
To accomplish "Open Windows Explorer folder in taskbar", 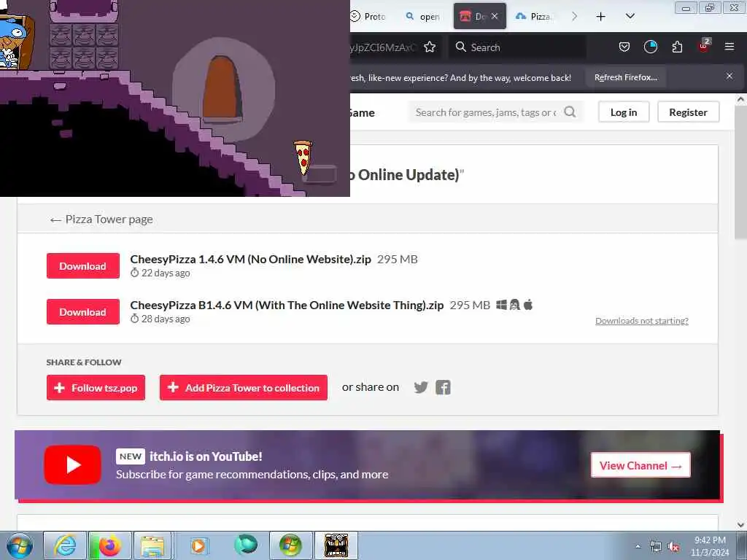I will pos(152,545).
